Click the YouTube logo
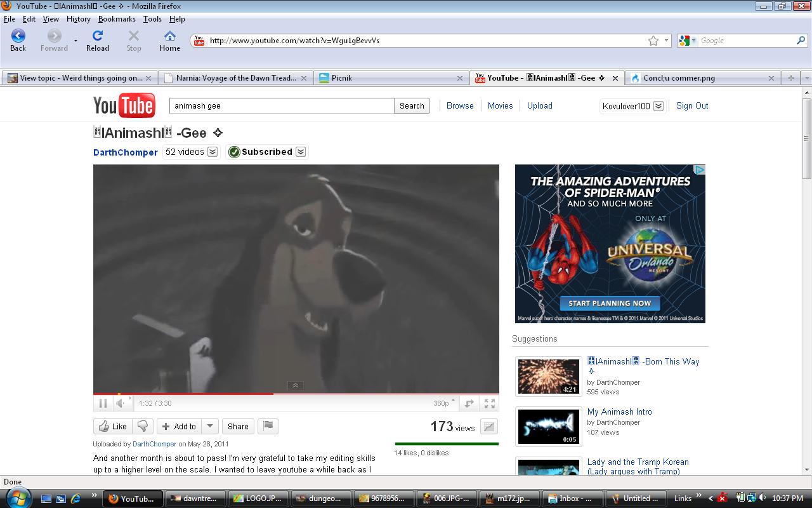The height and width of the screenshot is (508, 812). point(124,106)
